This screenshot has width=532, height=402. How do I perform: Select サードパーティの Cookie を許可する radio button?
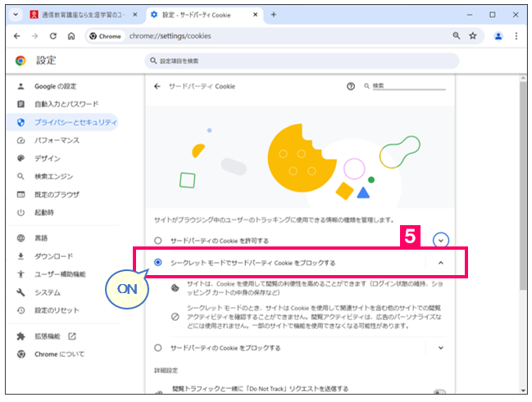pyautogui.click(x=158, y=240)
